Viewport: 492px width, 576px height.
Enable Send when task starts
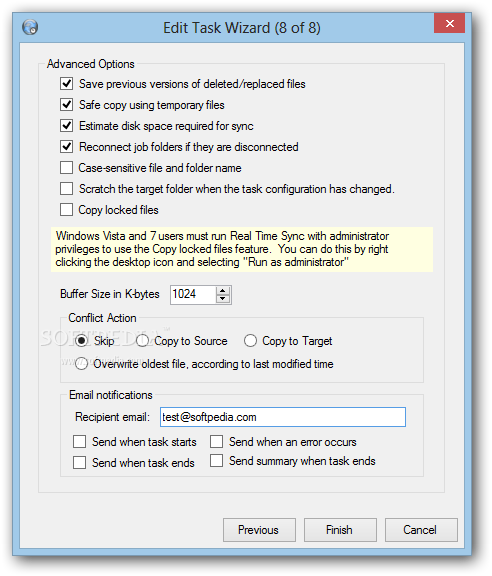pyautogui.click(x=79, y=442)
